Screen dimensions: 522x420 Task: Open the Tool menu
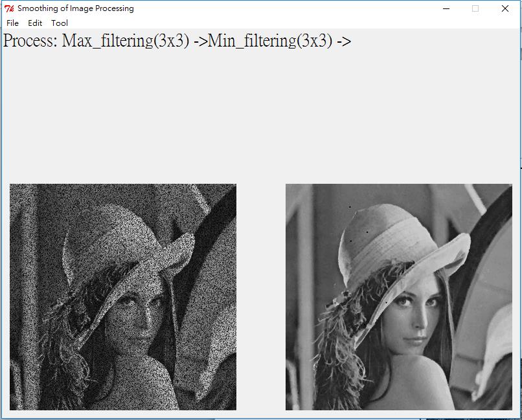click(60, 23)
